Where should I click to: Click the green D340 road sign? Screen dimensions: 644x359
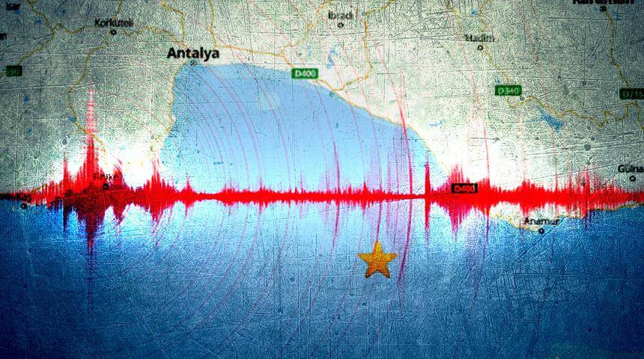(x=508, y=90)
